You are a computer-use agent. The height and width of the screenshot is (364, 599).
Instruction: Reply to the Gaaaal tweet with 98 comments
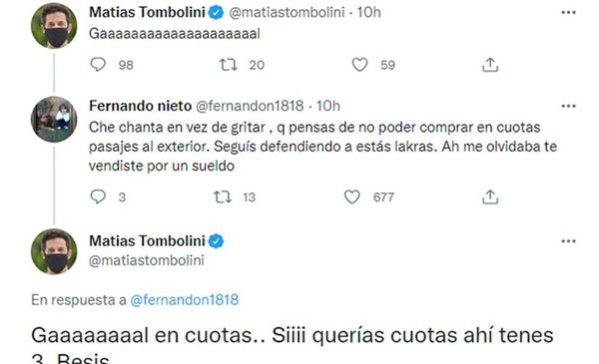[98, 65]
